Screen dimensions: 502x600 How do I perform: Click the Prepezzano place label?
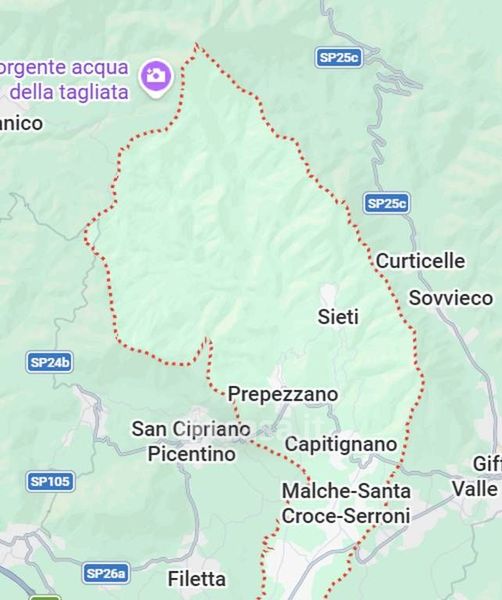click(283, 395)
